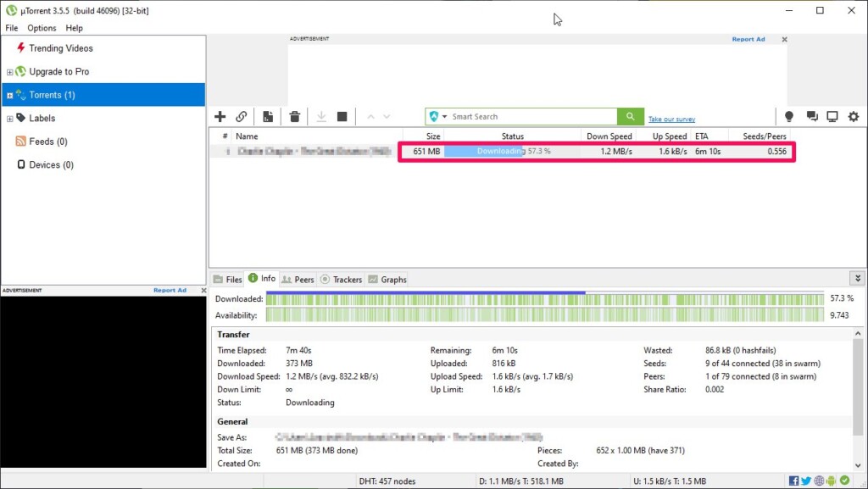Screen dimensions: 868x489
Task: Sort by the ETA column header
Action: click(x=709, y=136)
